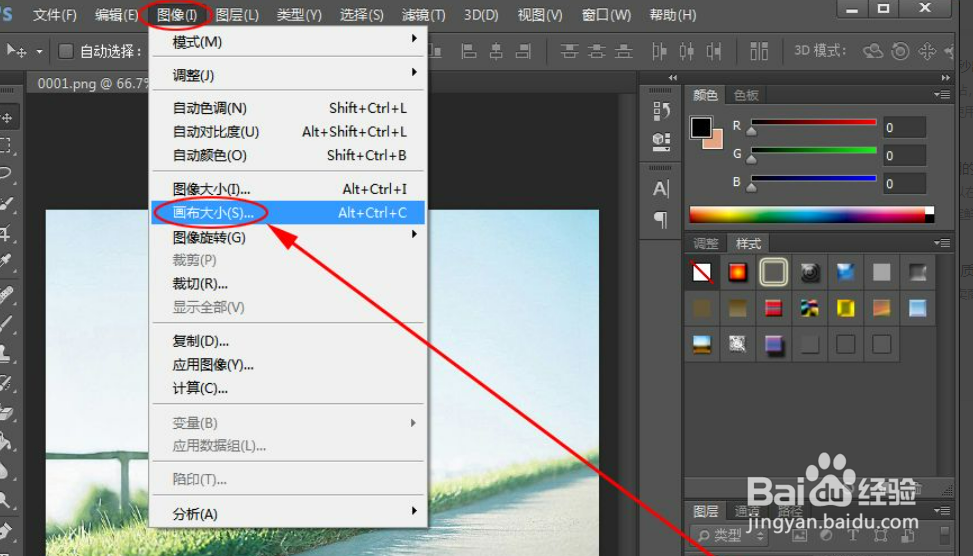Open the history panel icon

(661, 111)
